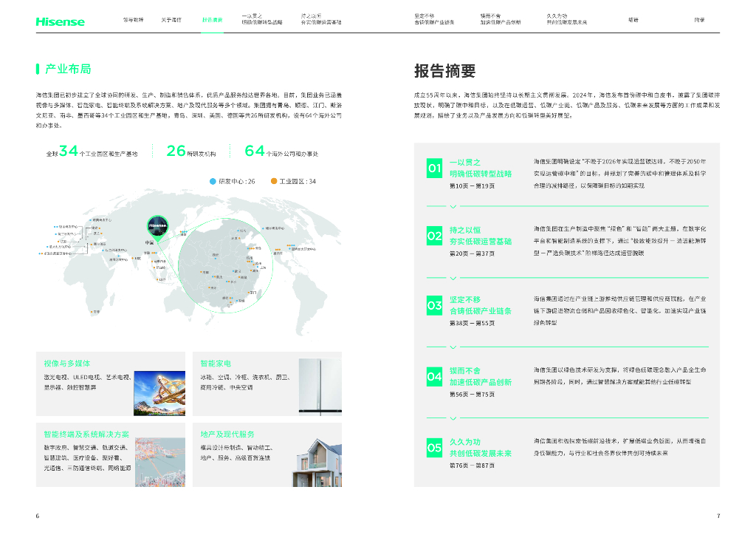Click the Hisense logo in the header
This screenshot has width=756, height=535.
[60, 21]
